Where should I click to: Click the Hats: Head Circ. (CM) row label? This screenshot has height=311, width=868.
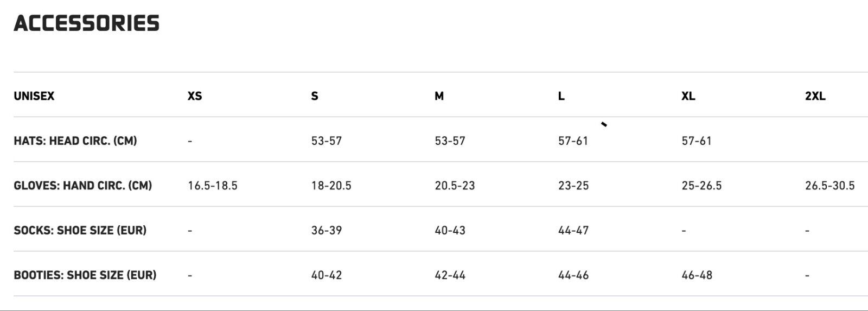coord(75,141)
